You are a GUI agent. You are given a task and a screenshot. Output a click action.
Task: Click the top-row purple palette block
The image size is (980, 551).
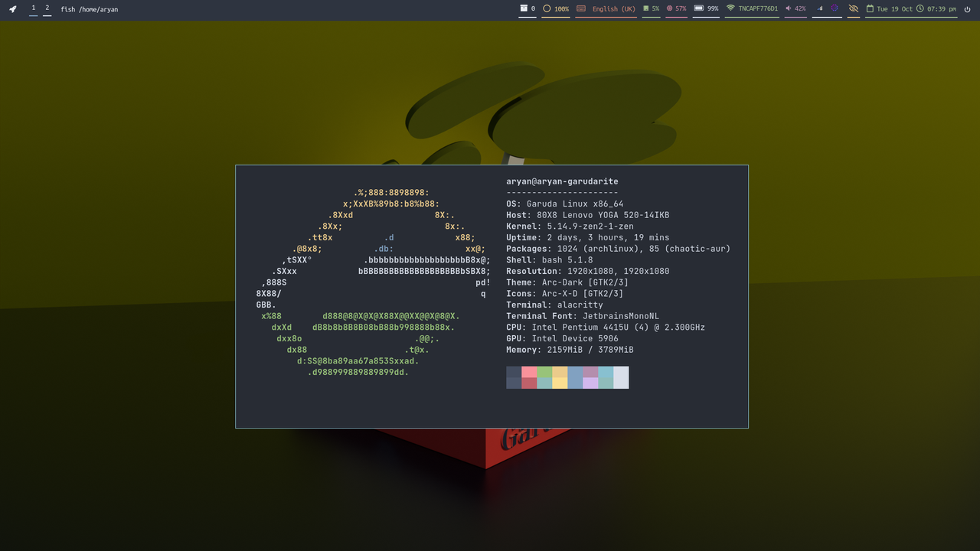[x=590, y=372]
